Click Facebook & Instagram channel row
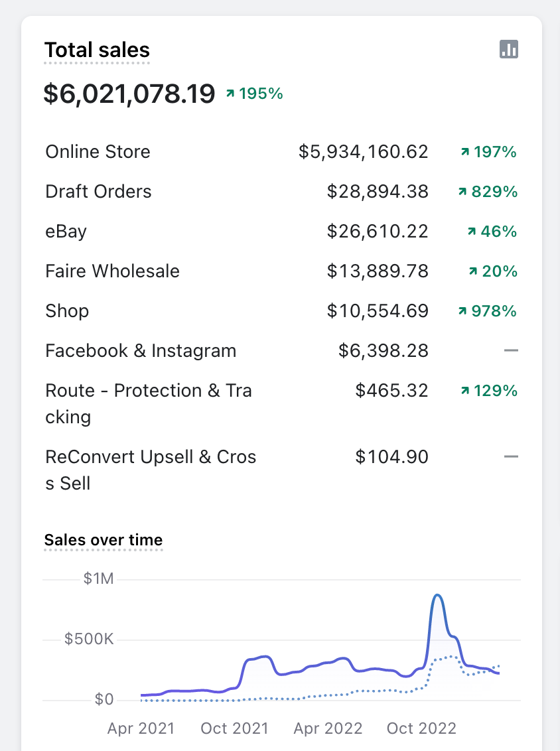 coord(282,350)
